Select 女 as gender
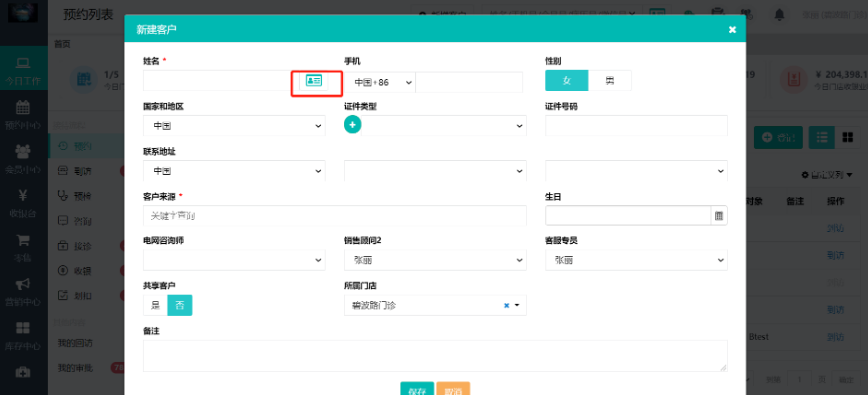 tap(566, 81)
